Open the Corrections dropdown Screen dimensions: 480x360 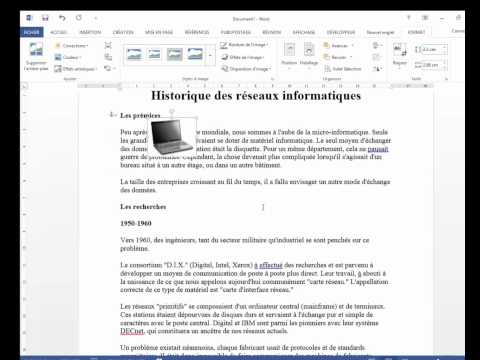(x=71, y=45)
